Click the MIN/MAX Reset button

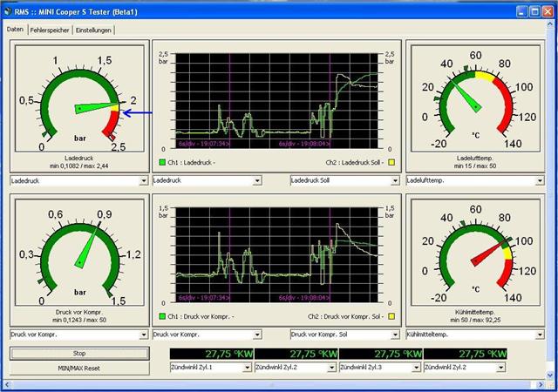78,368
